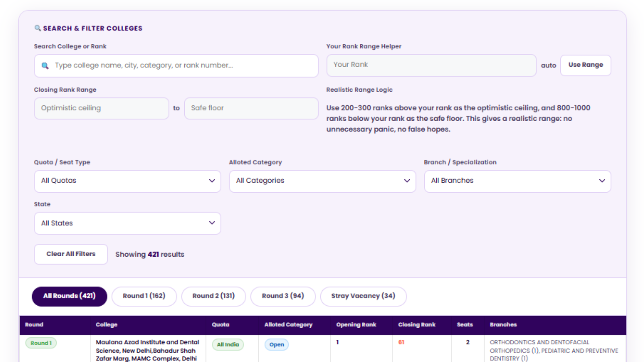Viewport: 644px width, 362px height.
Task: Click the magnifier icon in search box
Action: (x=45, y=66)
